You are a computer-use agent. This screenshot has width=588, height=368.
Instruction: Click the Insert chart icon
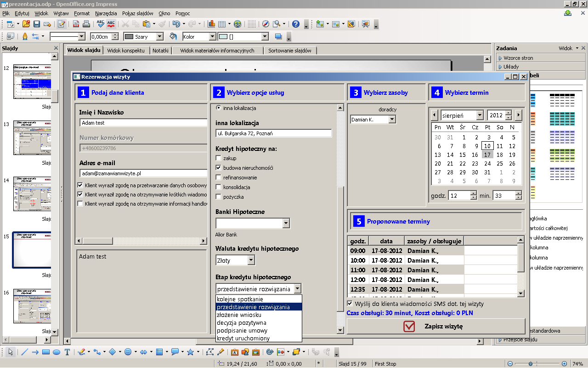[x=211, y=24]
